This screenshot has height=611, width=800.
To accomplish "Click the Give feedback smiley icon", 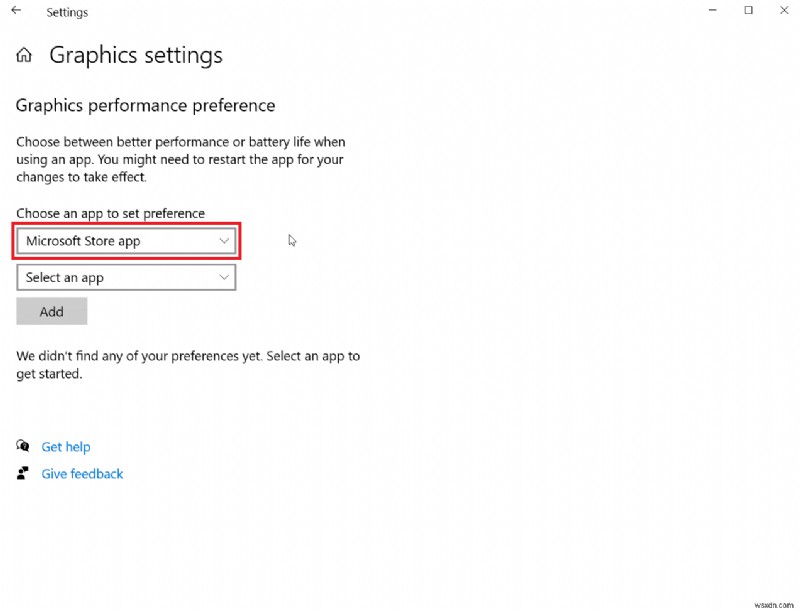I will tap(22, 474).
